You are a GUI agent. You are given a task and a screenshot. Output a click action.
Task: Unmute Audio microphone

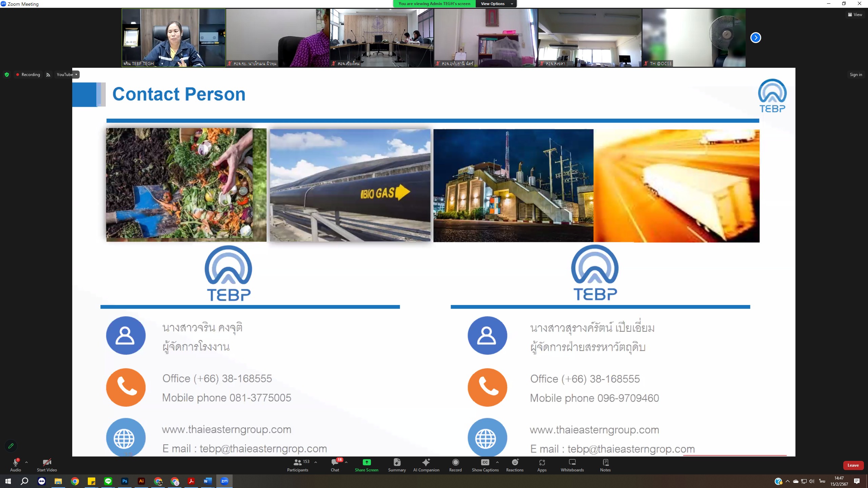pyautogui.click(x=16, y=465)
